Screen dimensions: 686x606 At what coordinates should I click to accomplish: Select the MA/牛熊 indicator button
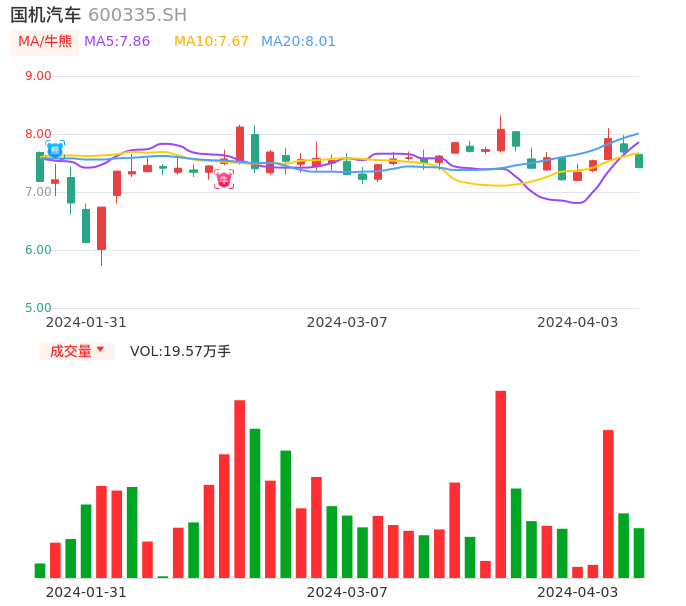pyautogui.click(x=44, y=42)
